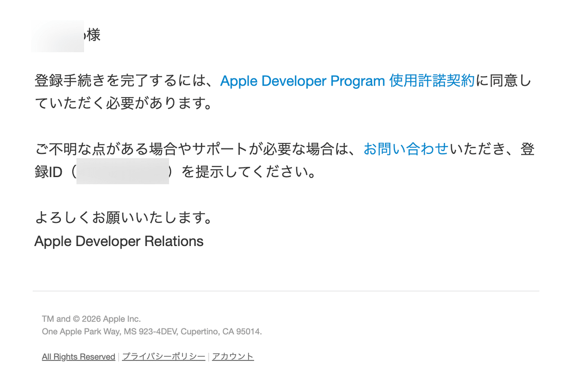Open the プライバシーポリシー footer link

pyautogui.click(x=163, y=357)
